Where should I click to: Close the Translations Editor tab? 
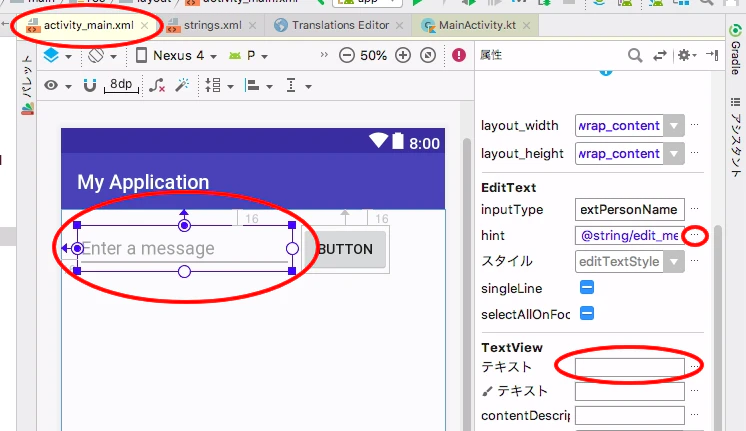point(400,25)
